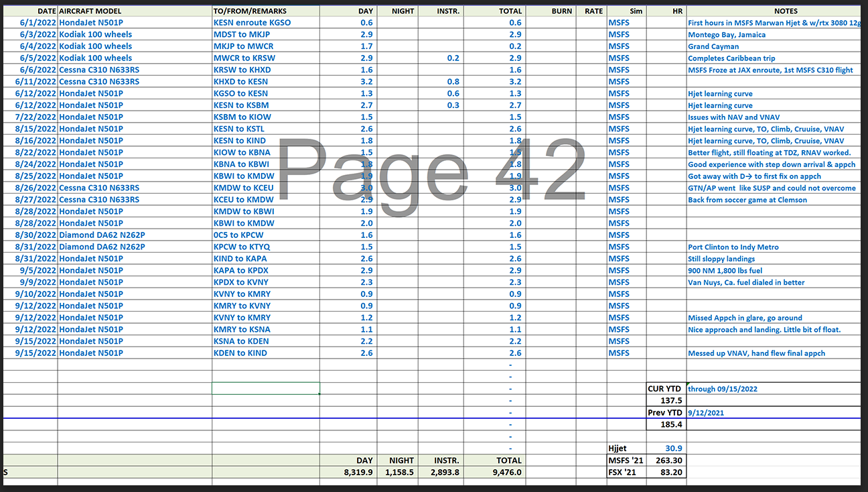The image size is (868, 492).
Task: Click the 'KPCW to KTYQ' cell
Action: pos(266,247)
